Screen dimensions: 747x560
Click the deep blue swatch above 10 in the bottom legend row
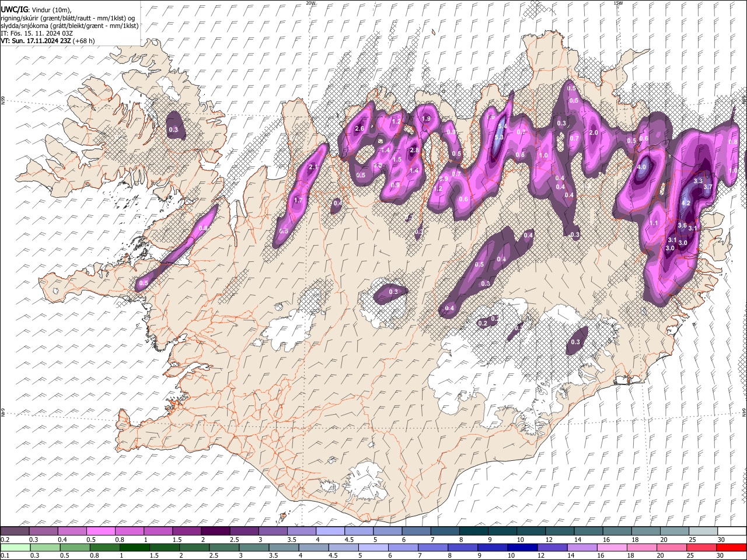[522, 547]
